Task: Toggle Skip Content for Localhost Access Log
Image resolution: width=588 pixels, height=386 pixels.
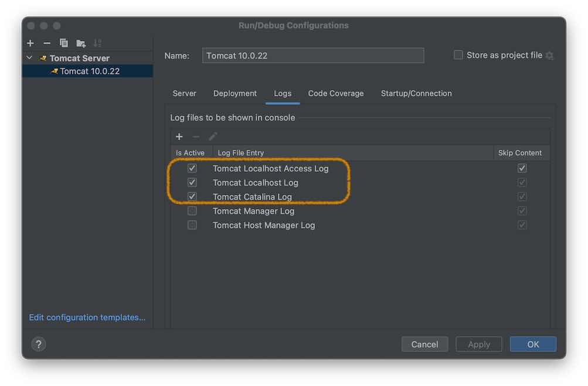Action: [x=522, y=168]
